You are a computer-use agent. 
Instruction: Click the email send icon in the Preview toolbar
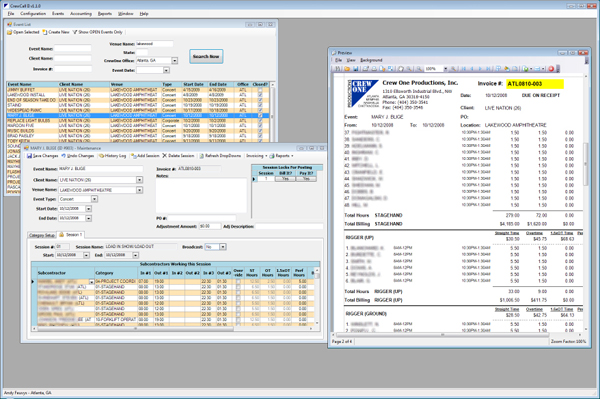[x=536, y=69]
